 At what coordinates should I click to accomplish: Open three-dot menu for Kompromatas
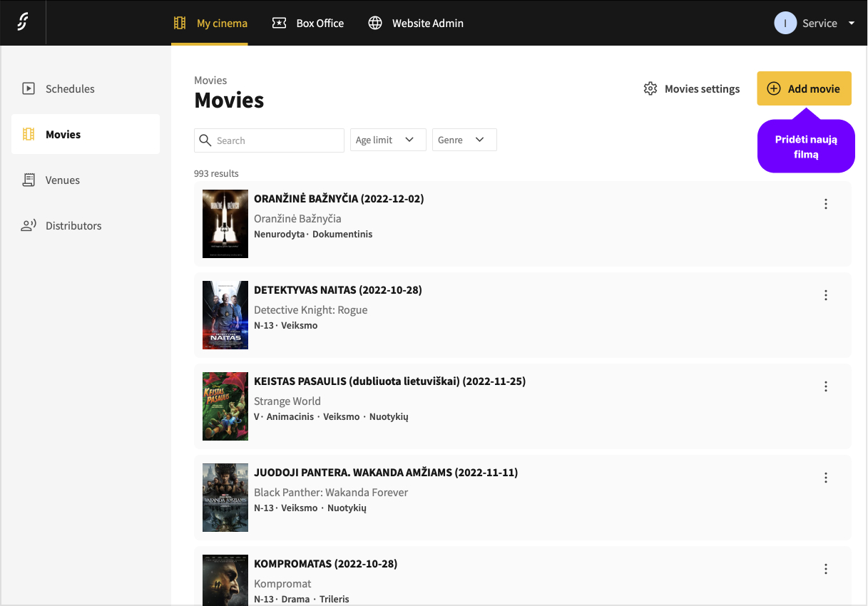[x=826, y=569]
